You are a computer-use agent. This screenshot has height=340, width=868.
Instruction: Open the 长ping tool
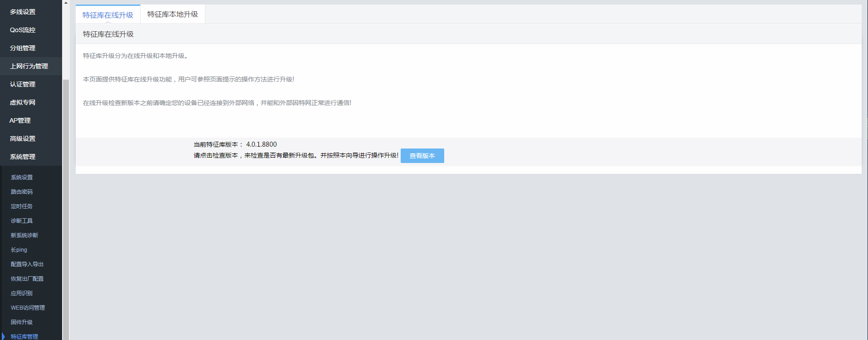[x=19, y=250]
